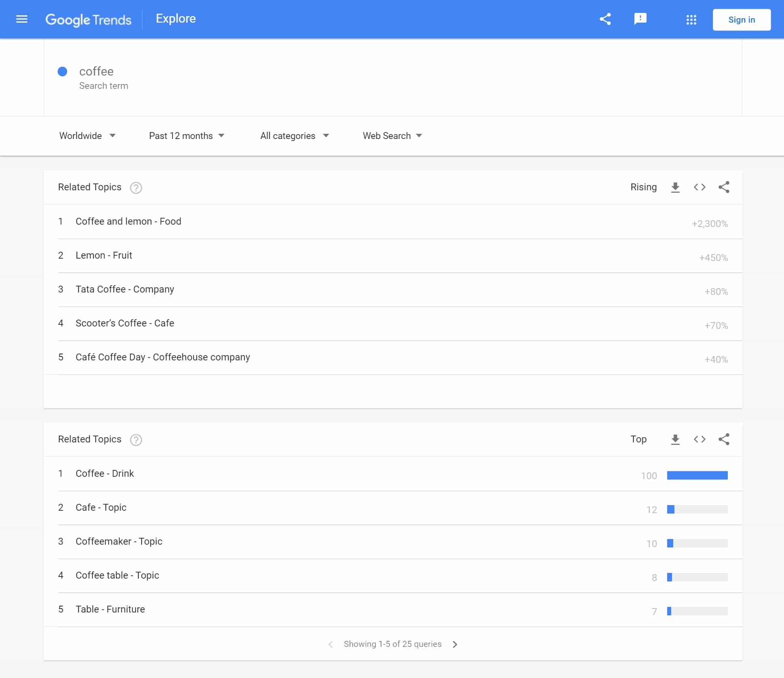
Task: Click the Explore header label
Action: pyautogui.click(x=175, y=19)
